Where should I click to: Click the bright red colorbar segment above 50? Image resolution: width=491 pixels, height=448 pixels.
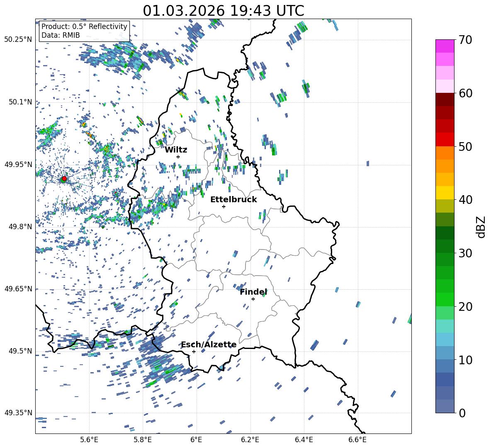(445, 140)
